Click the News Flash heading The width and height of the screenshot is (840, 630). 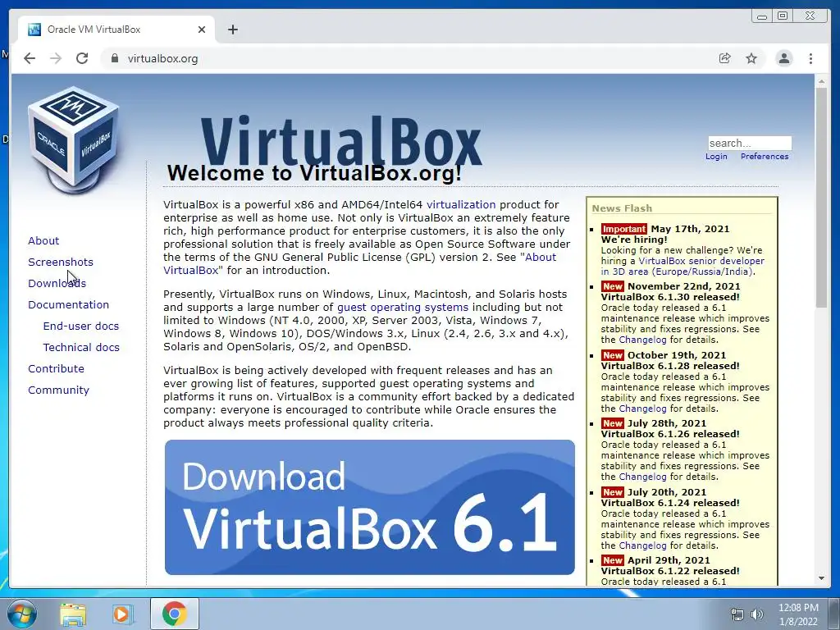click(x=622, y=208)
